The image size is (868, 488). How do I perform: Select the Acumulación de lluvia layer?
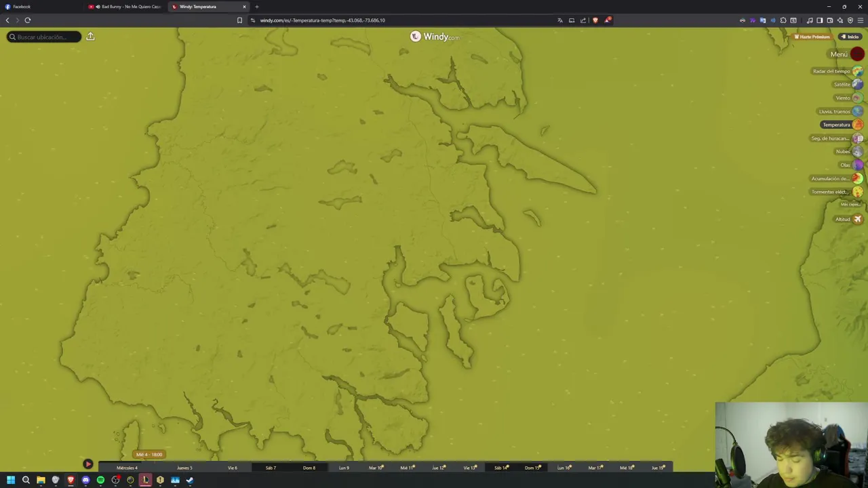(x=837, y=179)
